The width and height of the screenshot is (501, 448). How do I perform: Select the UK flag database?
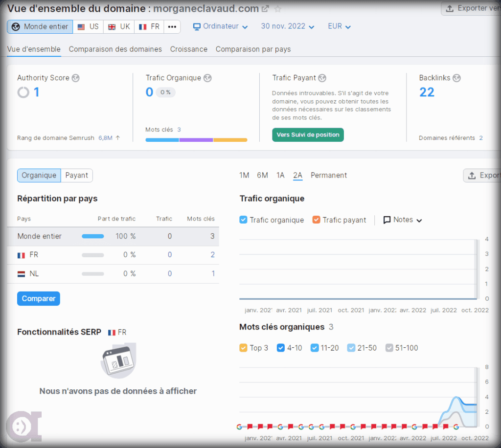click(119, 26)
